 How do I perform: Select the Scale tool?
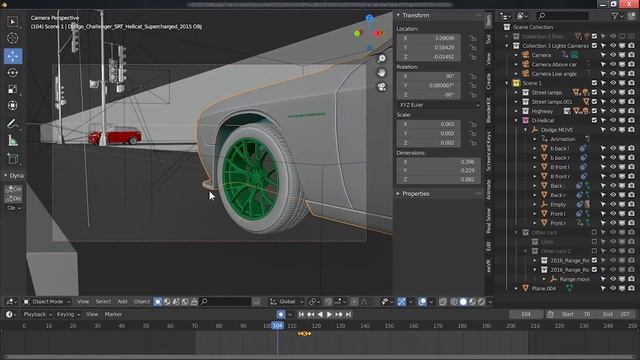13,89
